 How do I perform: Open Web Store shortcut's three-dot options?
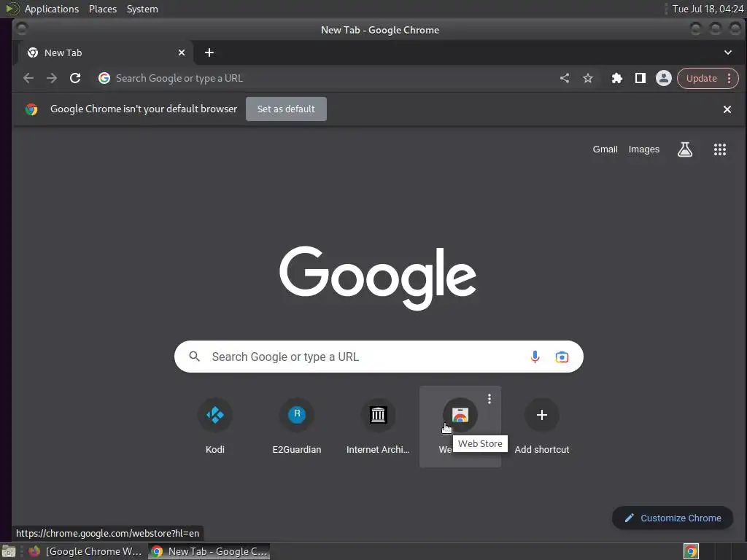pyautogui.click(x=489, y=399)
